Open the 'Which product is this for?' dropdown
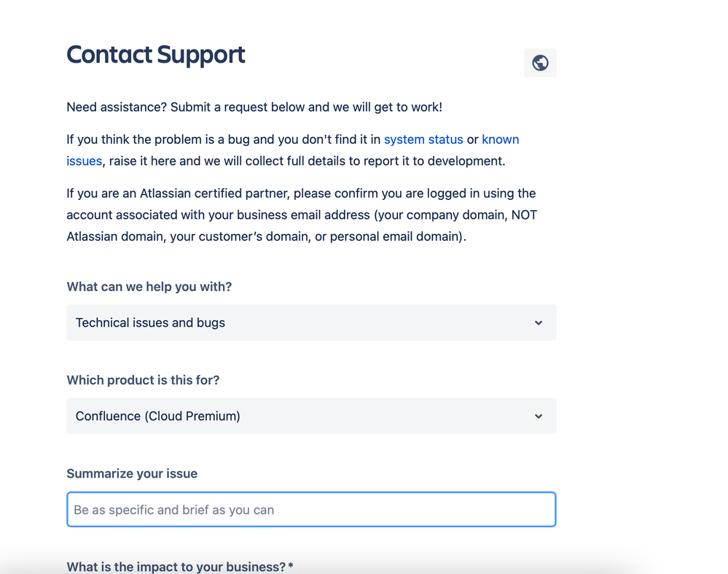The width and height of the screenshot is (728, 574). pos(311,416)
